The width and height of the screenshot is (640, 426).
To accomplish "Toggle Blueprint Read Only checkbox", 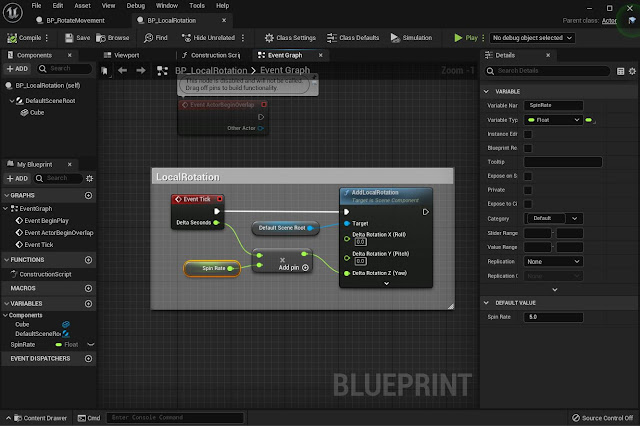I will click(528, 148).
